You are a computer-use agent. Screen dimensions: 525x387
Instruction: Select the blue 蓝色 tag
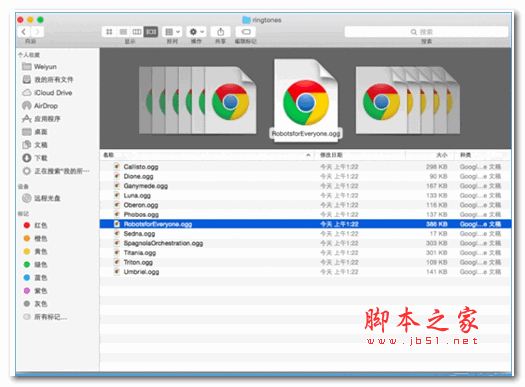click(35, 278)
